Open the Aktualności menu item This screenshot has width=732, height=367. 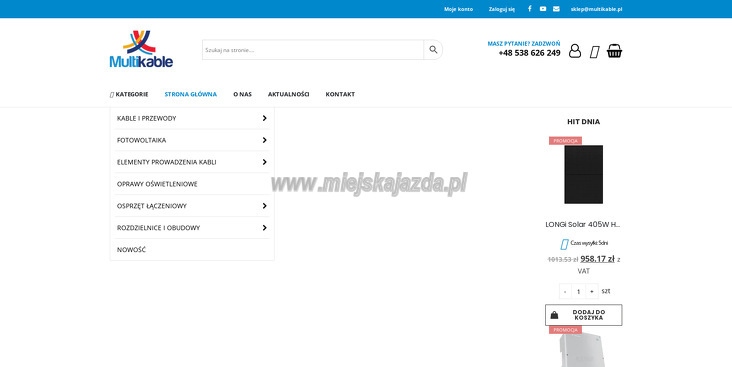[289, 94]
